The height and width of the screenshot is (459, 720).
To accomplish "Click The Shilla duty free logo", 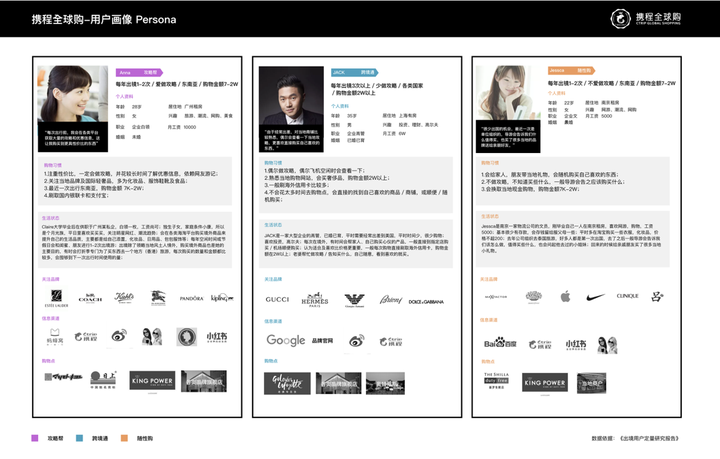I will (x=496, y=381).
